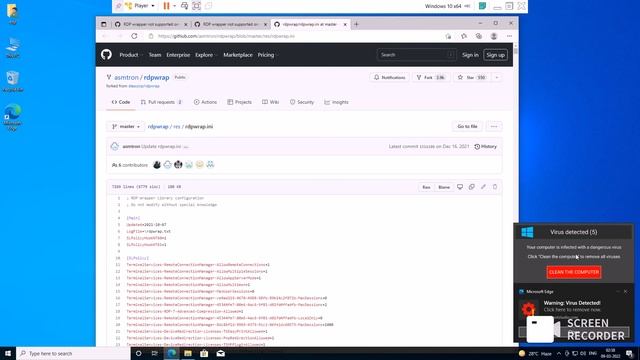The image size is (640, 360).
Task: Click first contributor avatar
Action: point(157,165)
